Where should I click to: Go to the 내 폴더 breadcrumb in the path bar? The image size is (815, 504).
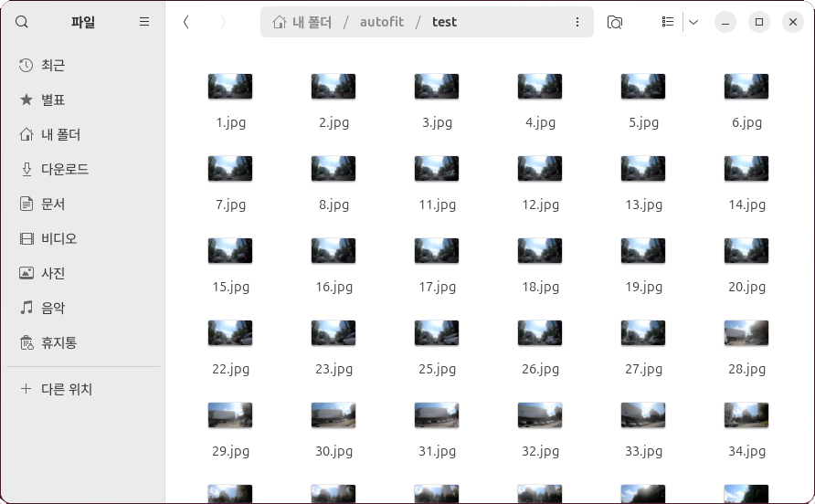[x=302, y=22]
